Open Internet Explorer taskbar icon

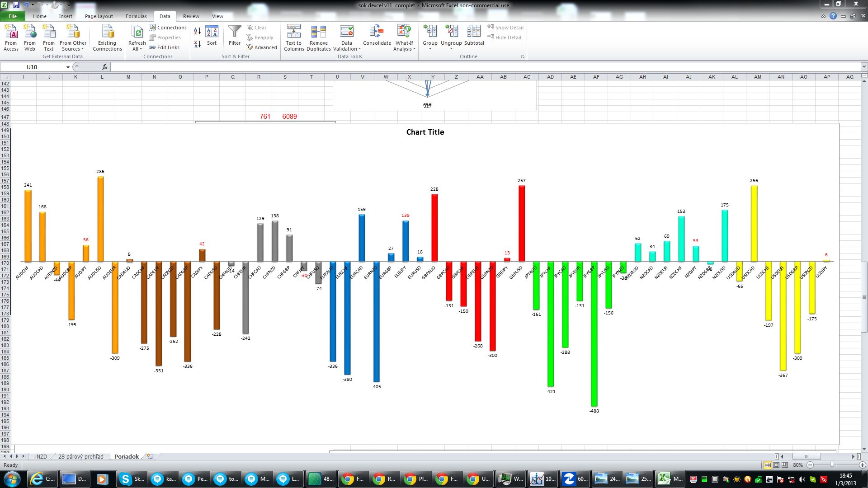pos(42,479)
